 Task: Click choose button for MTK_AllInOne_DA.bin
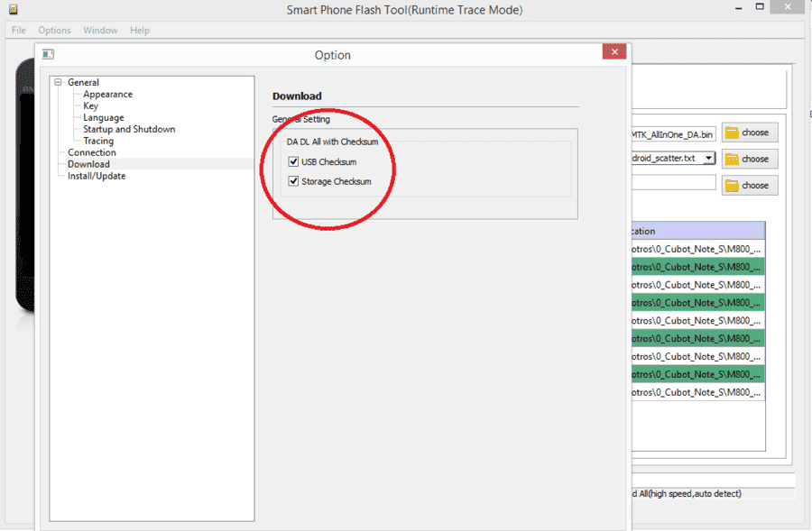coord(750,133)
